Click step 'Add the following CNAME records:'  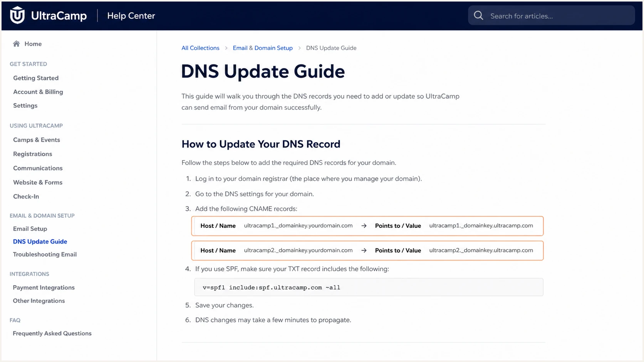tap(246, 209)
